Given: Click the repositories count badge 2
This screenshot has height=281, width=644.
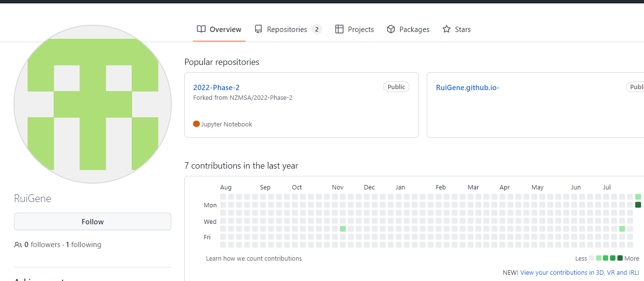Looking at the screenshot, I should point(316,29).
